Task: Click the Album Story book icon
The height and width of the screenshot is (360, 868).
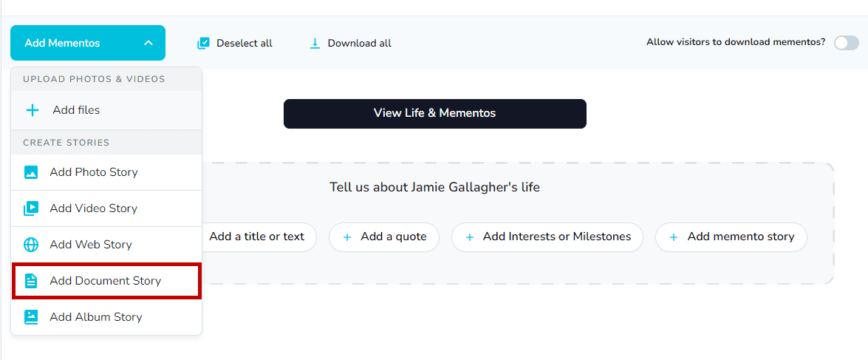Action: [31, 317]
